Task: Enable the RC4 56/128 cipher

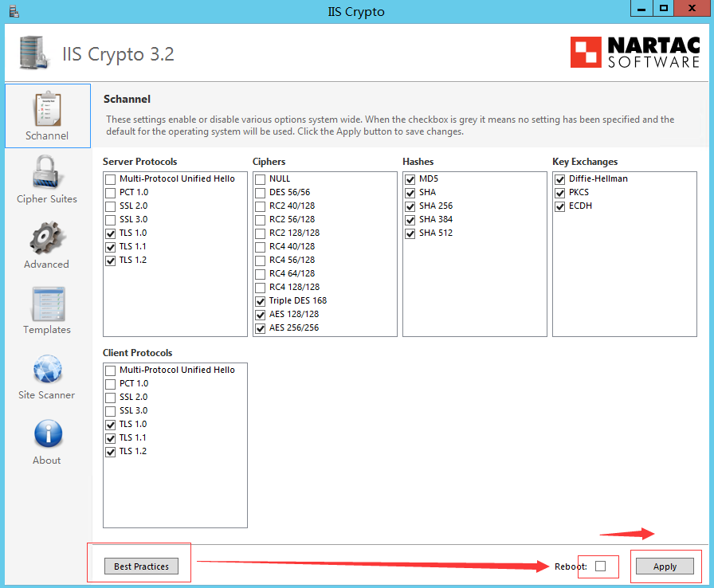Action: point(260,261)
